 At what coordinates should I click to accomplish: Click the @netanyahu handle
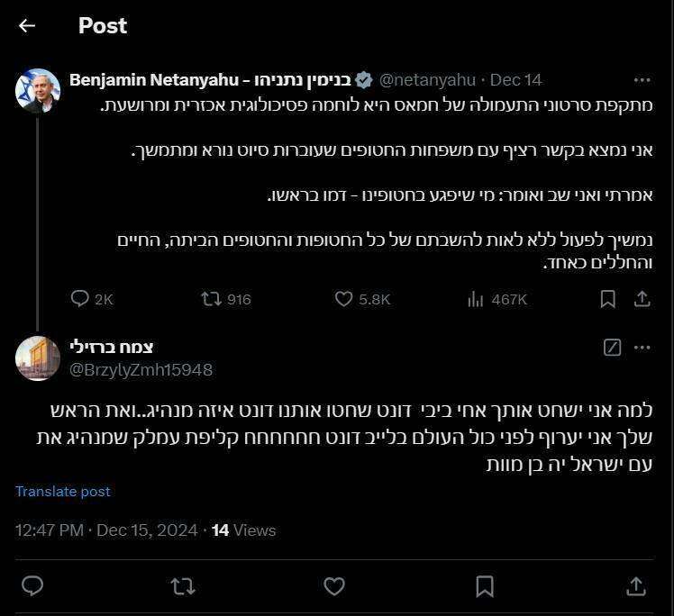coord(424,80)
